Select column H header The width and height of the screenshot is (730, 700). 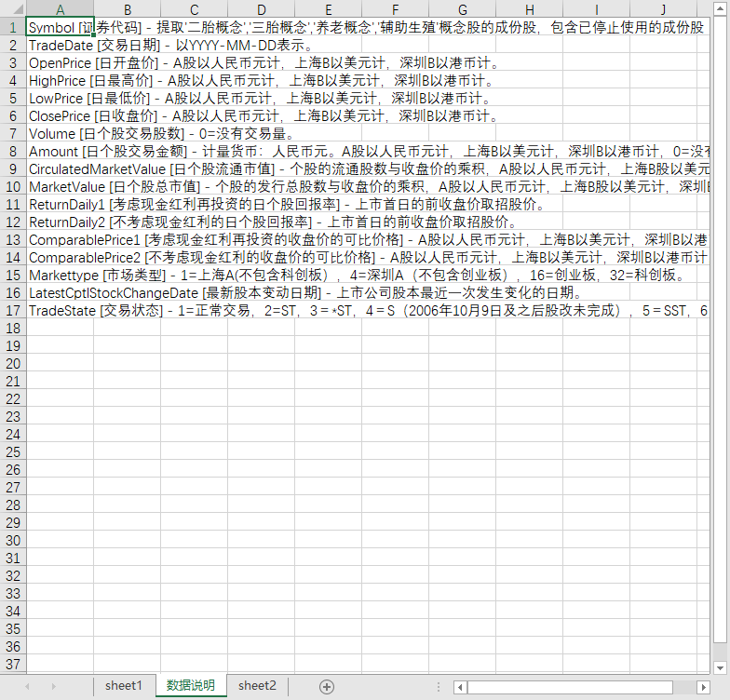coord(529,9)
